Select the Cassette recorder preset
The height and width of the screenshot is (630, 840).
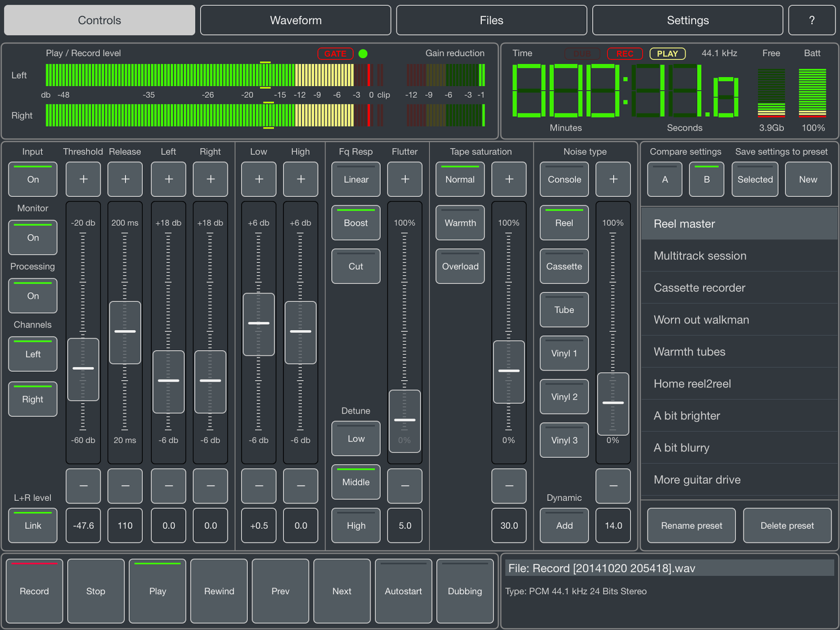pyautogui.click(x=739, y=288)
